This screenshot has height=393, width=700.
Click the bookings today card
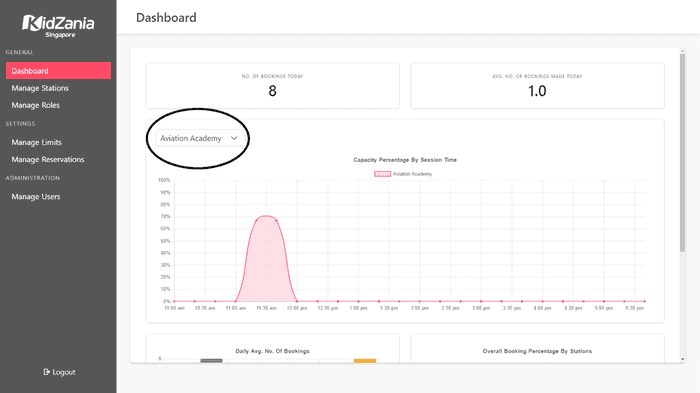[272, 86]
